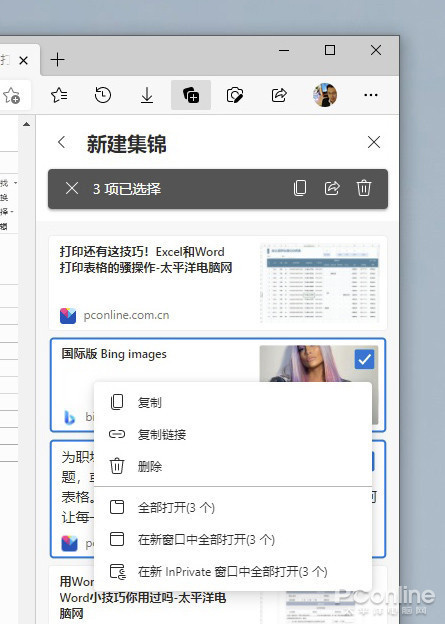Open the Favorites list icon

tap(59, 95)
